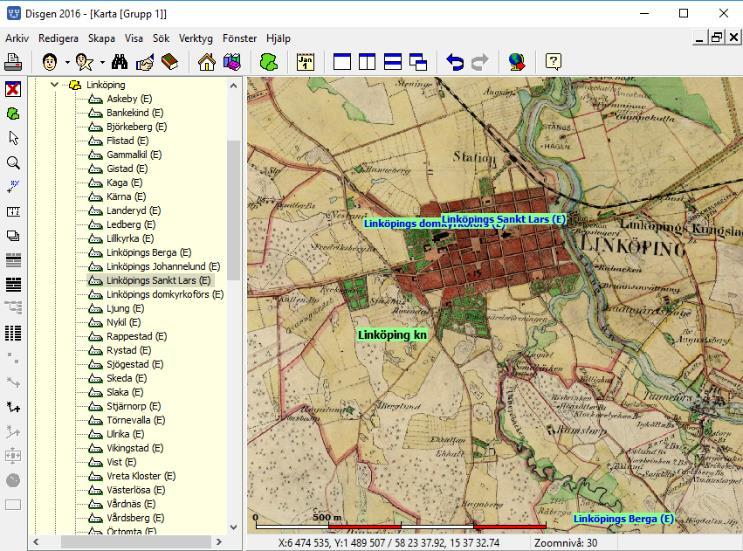Click the black grid columns icon
This screenshot has height=551, width=743.
pos(13,333)
